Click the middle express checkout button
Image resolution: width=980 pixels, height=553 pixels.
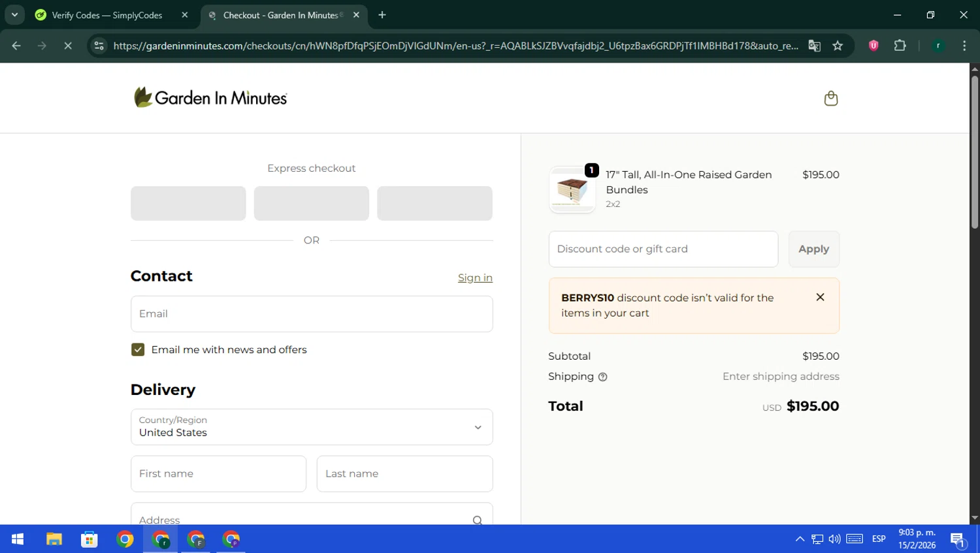pyautogui.click(x=311, y=203)
